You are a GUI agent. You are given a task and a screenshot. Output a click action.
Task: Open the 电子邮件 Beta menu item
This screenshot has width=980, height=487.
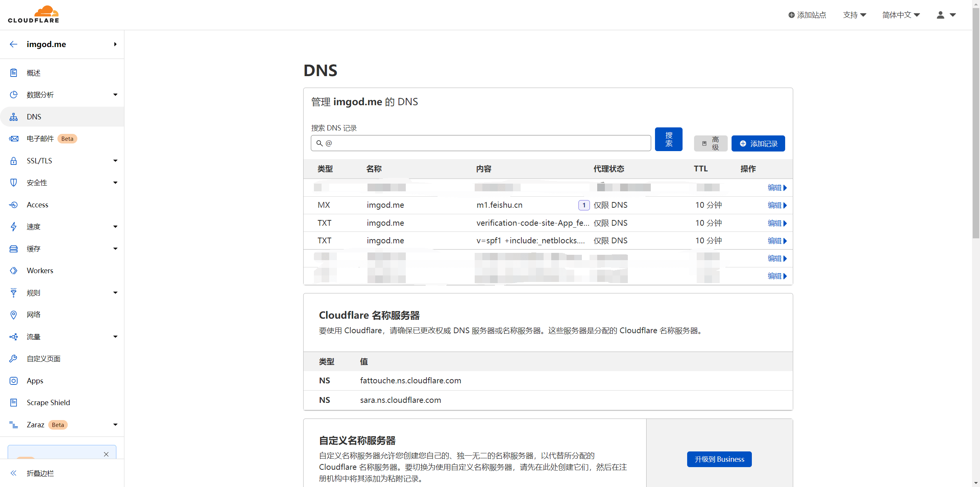click(40, 138)
